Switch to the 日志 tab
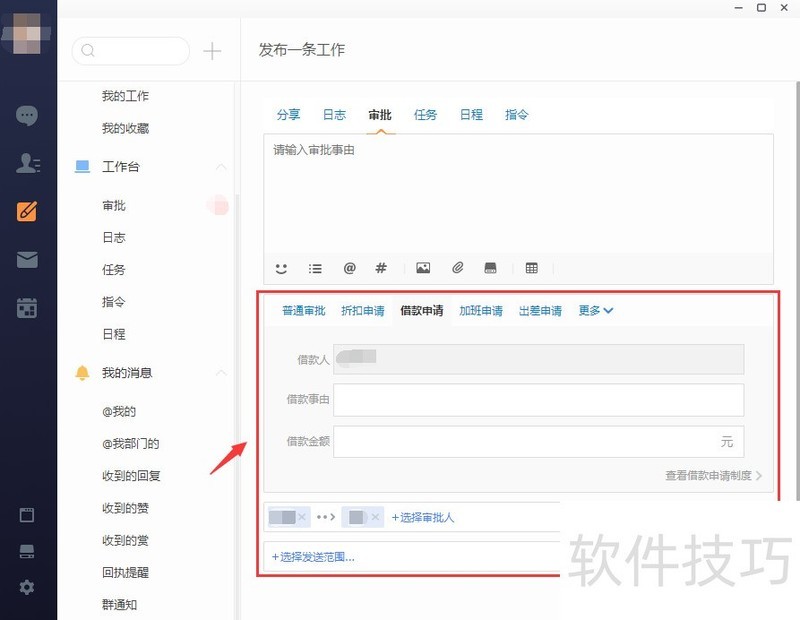Viewport: 800px width, 620px height. click(334, 115)
